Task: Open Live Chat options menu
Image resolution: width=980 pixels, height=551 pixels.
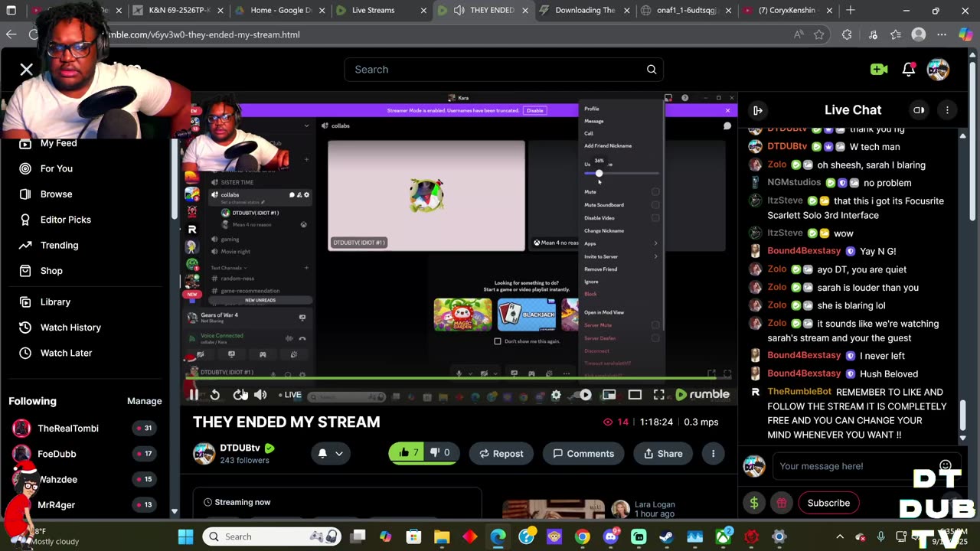Action: [947, 110]
